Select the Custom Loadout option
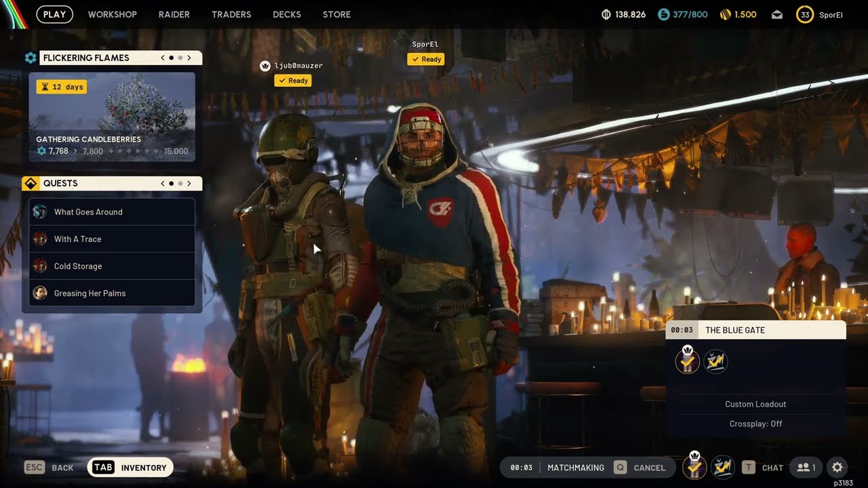This screenshot has width=868, height=488. click(x=755, y=404)
